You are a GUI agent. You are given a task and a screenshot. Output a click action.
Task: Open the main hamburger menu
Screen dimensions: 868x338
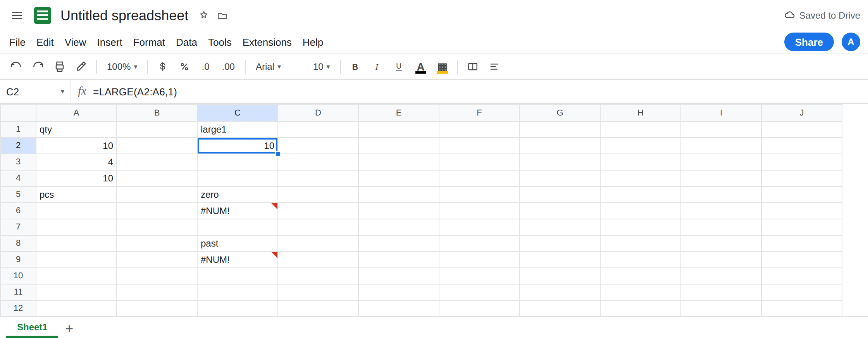coord(17,16)
